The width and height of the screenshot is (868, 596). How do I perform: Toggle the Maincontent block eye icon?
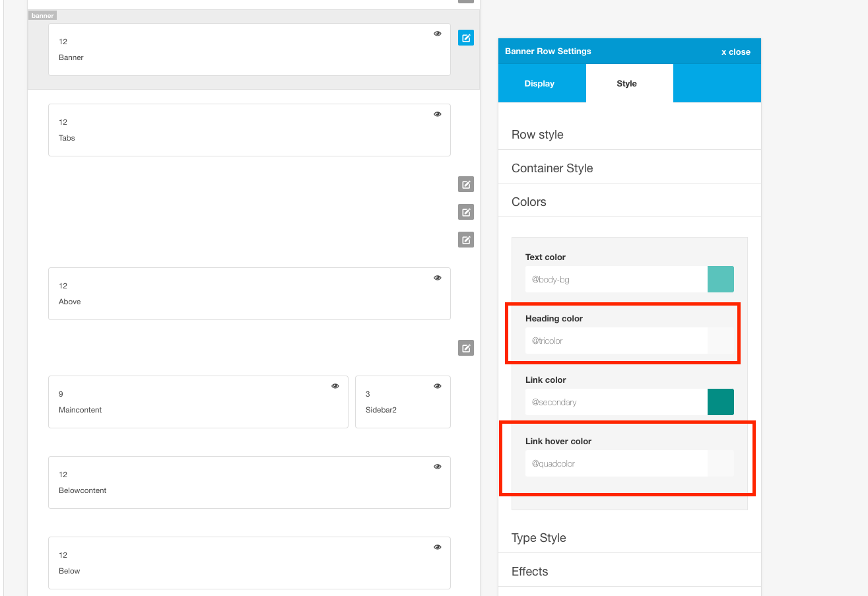(335, 386)
